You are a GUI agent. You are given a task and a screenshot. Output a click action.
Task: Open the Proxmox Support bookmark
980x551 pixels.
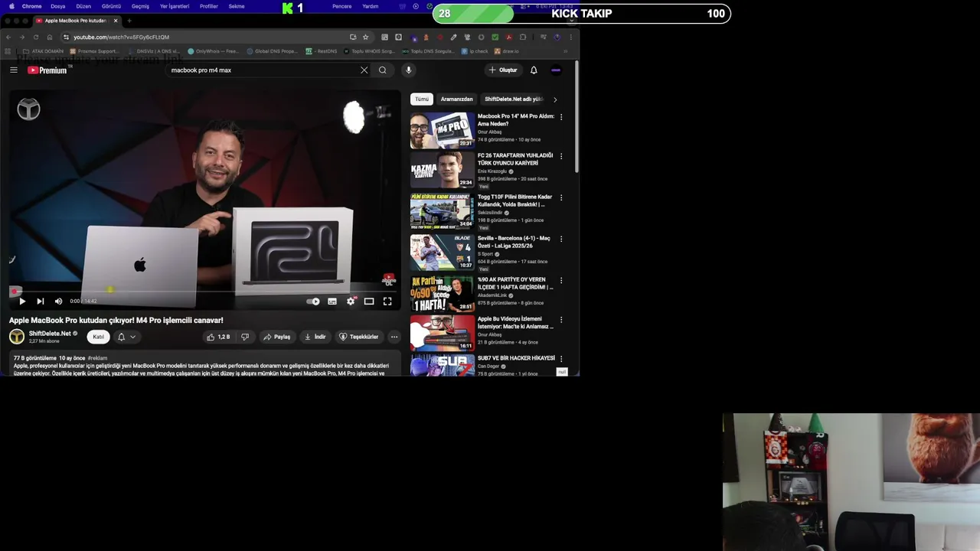tap(93, 51)
